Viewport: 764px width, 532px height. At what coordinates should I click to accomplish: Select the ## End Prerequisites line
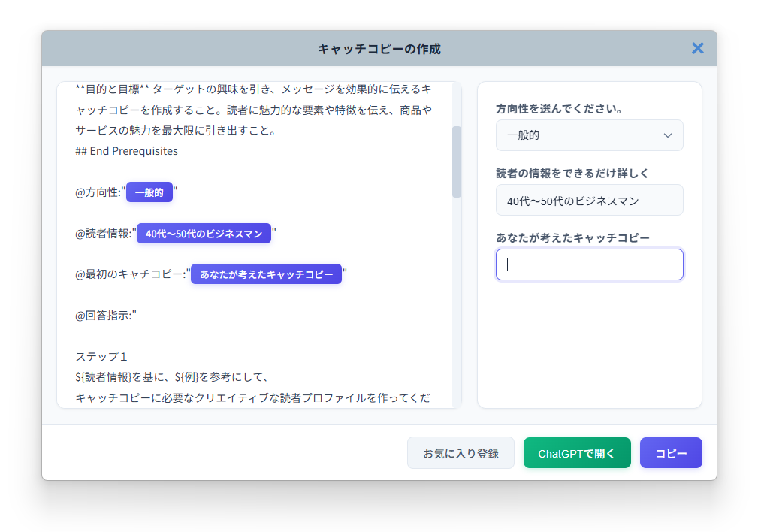point(125,150)
